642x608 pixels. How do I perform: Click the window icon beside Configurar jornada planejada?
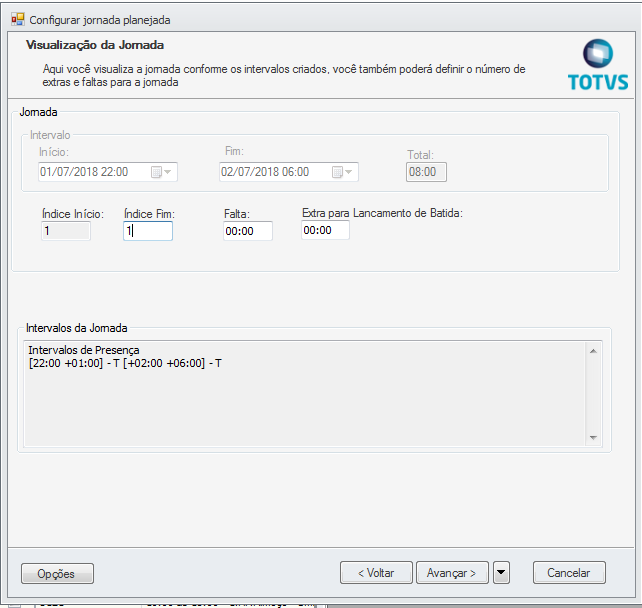tap(18, 19)
